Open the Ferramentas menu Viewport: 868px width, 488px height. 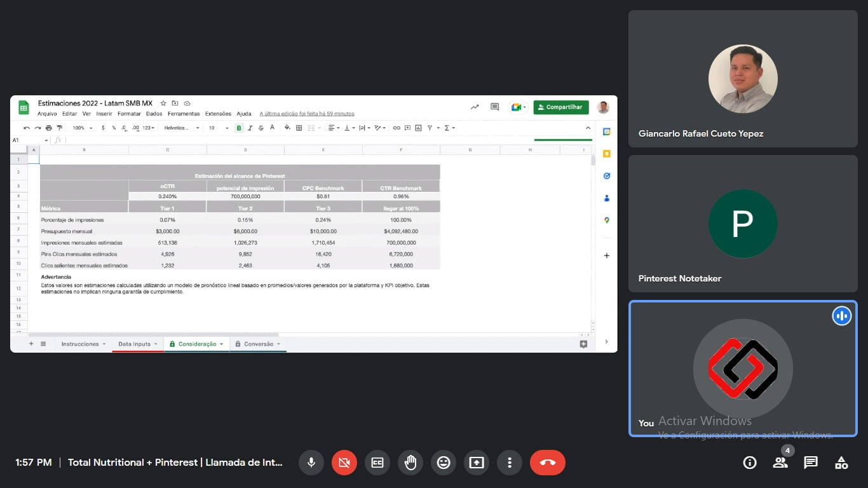tap(184, 114)
